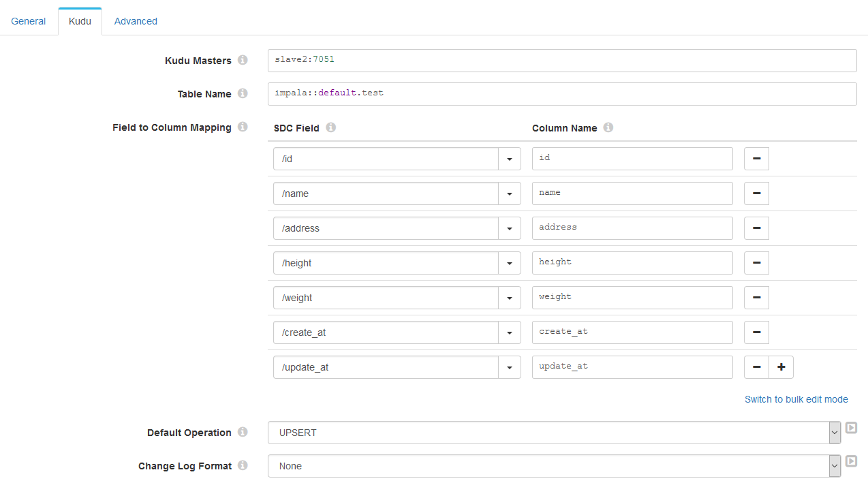Open the /name SDC field dropdown
This screenshot has height=483, width=868.
click(510, 193)
